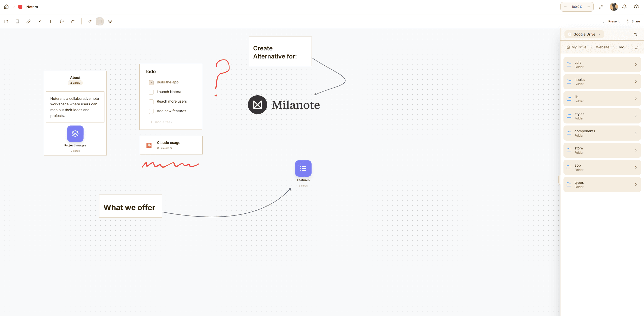The image size is (644, 316).
Task: Click the Share button
Action: [x=632, y=21]
